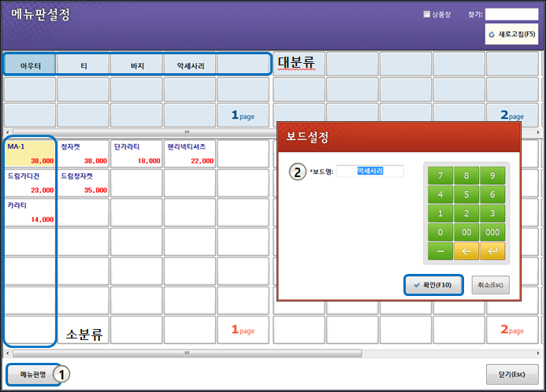Tap keypad number 8
546x392 pixels.
pos(466,176)
